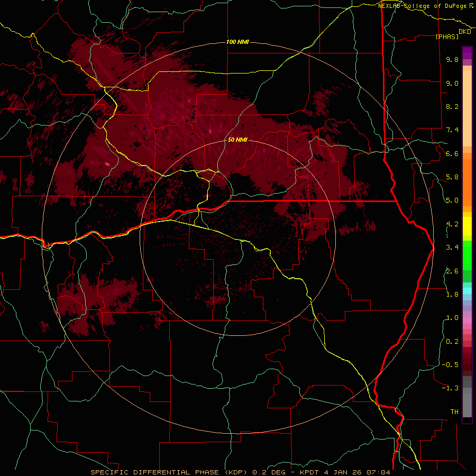Pick the purple band at the top of the color scale

pyautogui.click(x=467, y=53)
